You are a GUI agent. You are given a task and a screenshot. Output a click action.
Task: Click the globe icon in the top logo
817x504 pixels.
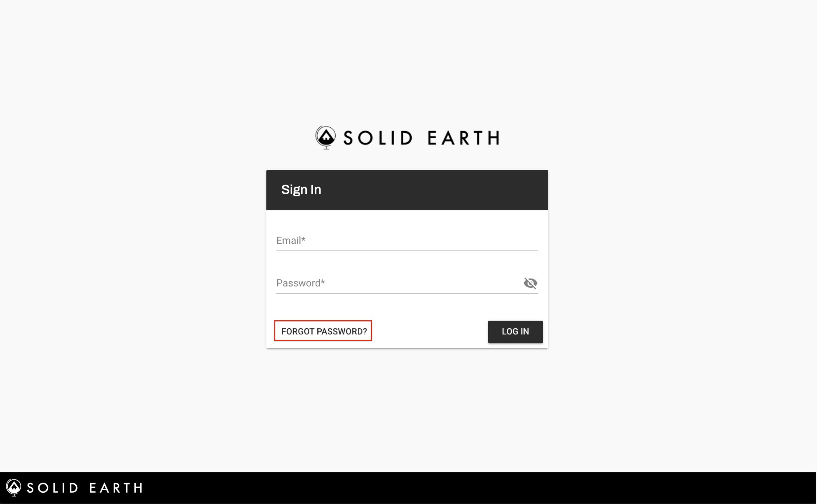point(326,137)
